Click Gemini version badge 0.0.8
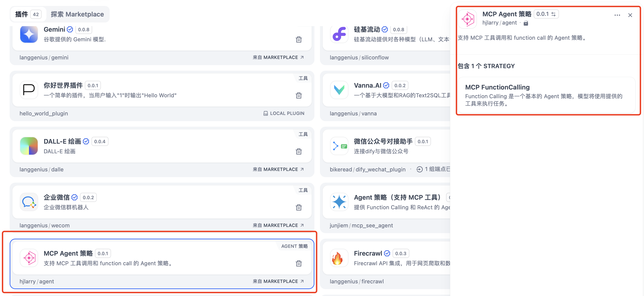The image size is (644, 296). click(83, 29)
